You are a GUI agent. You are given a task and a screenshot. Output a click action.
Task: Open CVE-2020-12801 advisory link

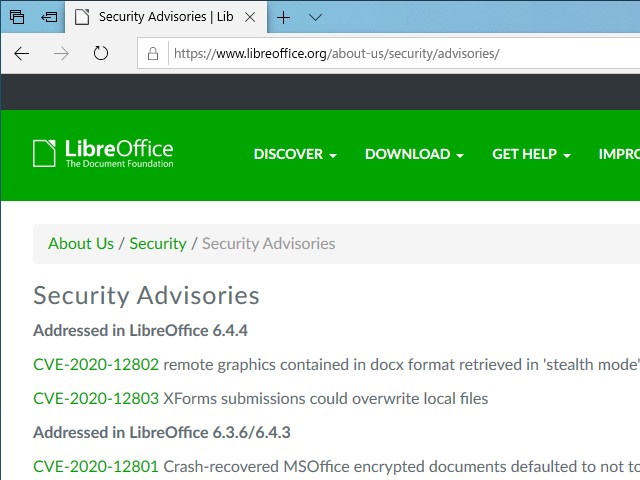click(96, 466)
